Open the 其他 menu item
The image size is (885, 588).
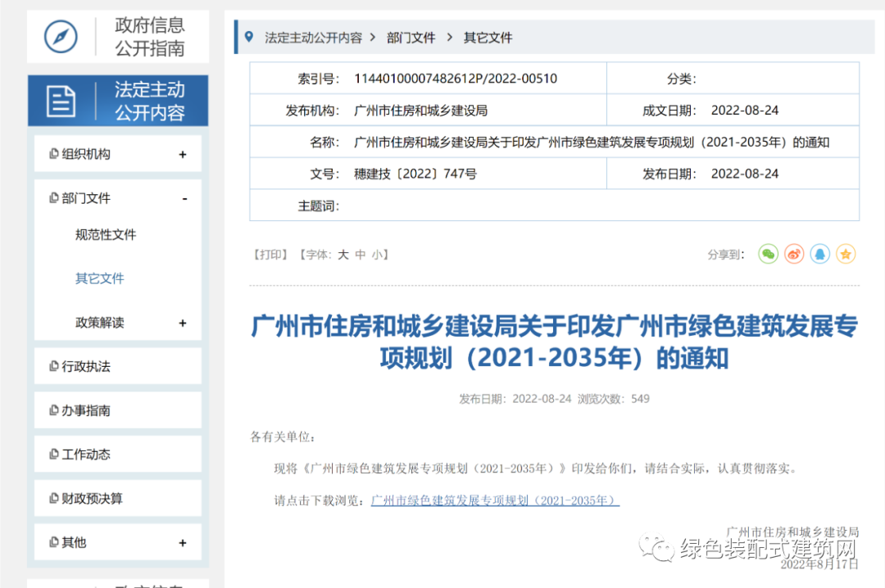click(118, 542)
